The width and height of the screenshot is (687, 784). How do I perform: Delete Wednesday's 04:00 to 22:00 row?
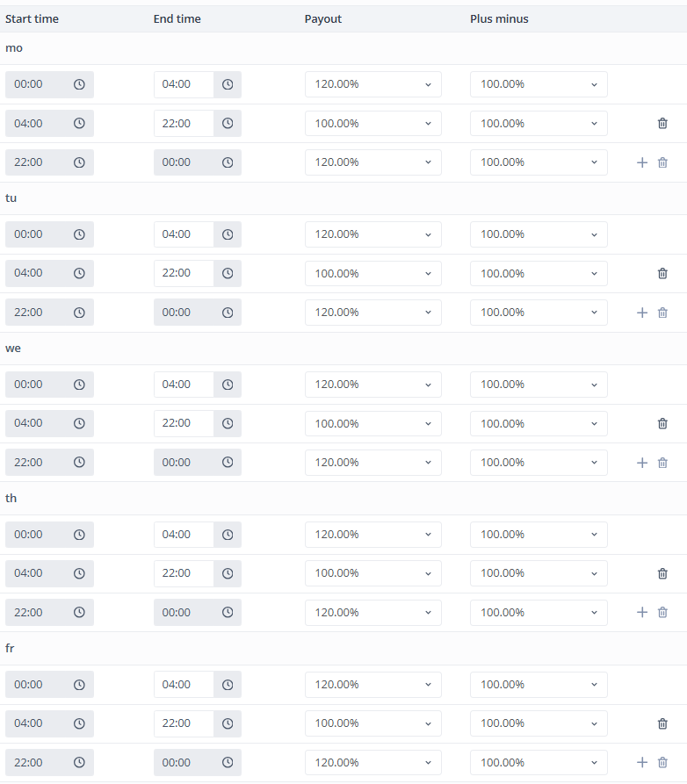pyautogui.click(x=662, y=423)
